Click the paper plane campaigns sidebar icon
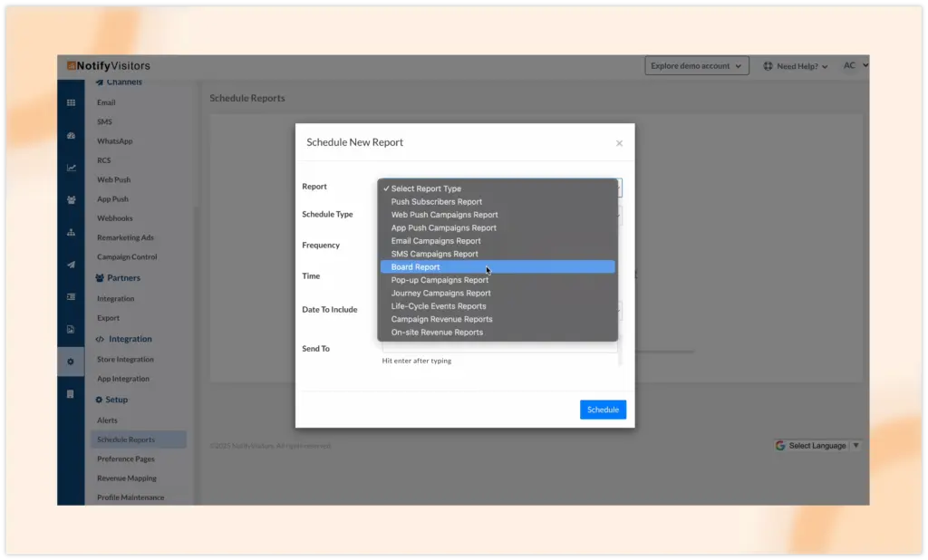This screenshot has width=928, height=560. [x=71, y=265]
